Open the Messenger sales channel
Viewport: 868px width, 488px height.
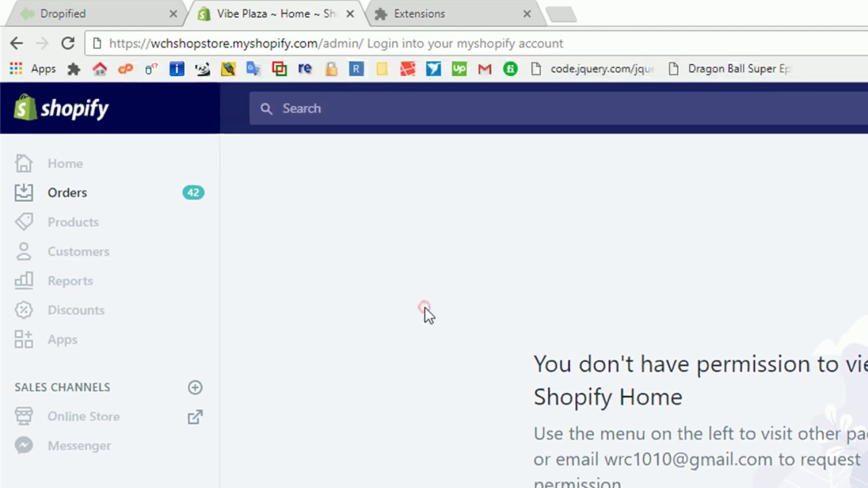tap(79, 446)
